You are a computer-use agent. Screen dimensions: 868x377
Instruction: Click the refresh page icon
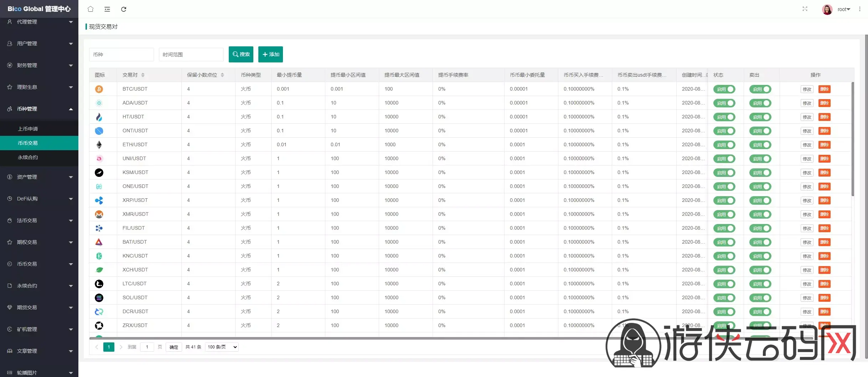coord(124,9)
